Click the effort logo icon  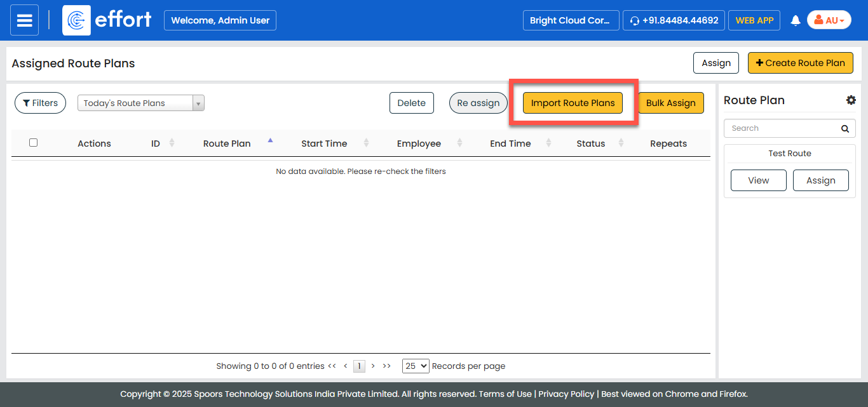point(76,20)
